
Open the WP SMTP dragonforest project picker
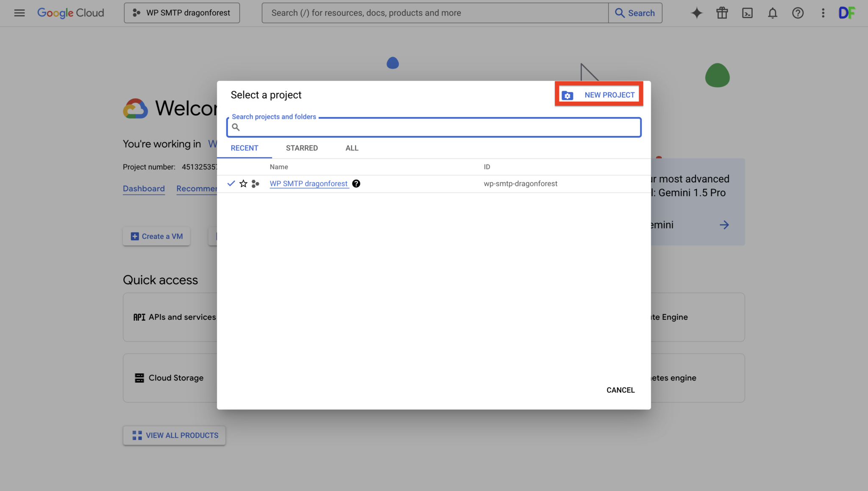[182, 13]
